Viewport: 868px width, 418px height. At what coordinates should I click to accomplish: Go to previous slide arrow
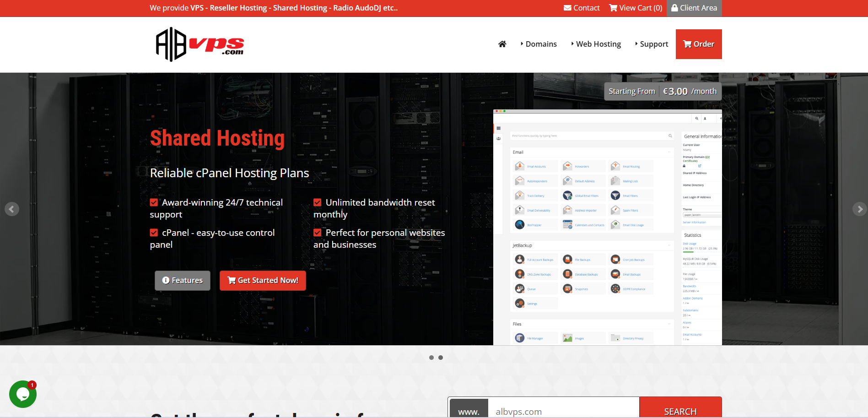pyautogui.click(x=12, y=209)
